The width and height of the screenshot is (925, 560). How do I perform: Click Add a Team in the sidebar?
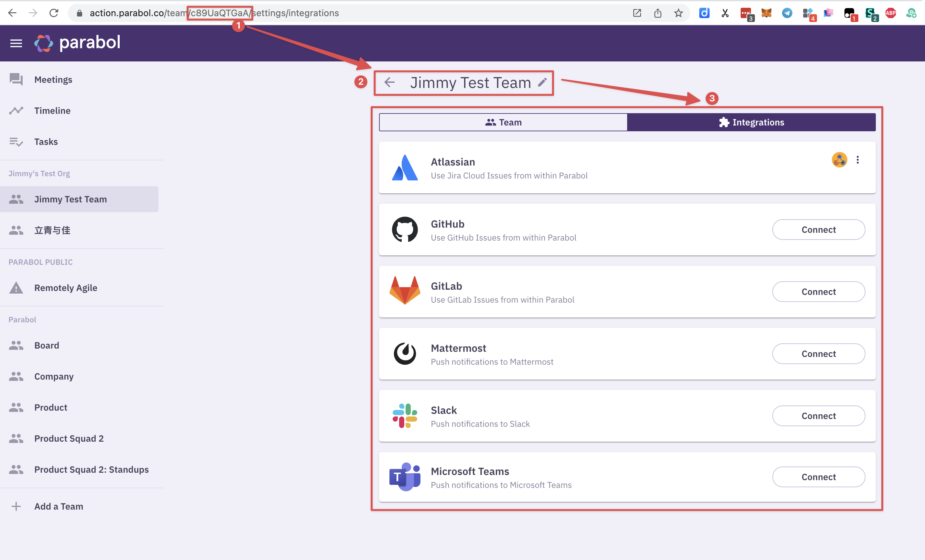(x=59, y=506)
